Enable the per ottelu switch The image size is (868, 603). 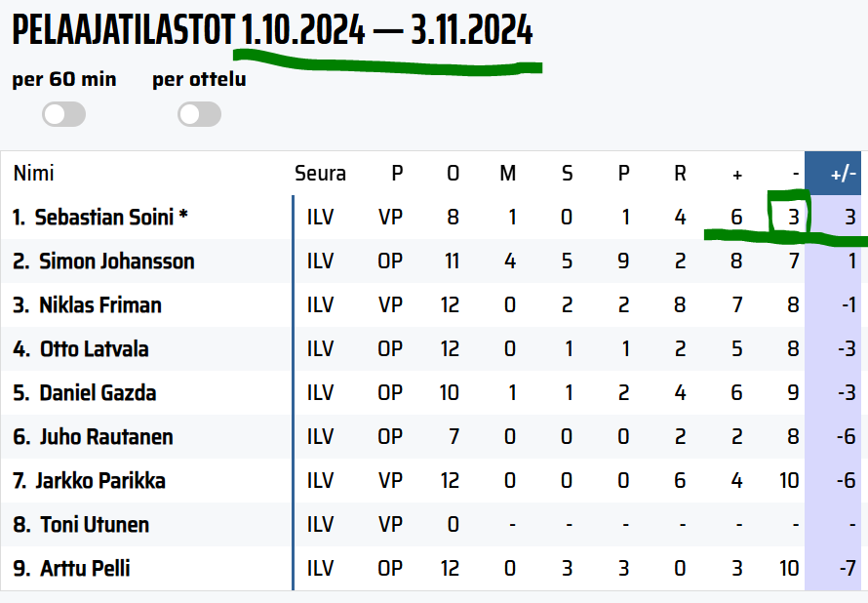point(199,114)
